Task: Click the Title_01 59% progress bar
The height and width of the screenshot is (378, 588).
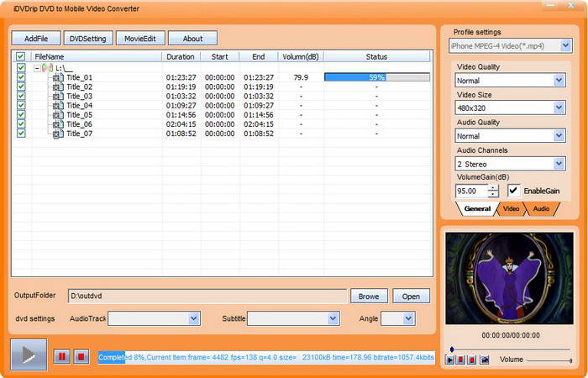Action: (377, 77)
